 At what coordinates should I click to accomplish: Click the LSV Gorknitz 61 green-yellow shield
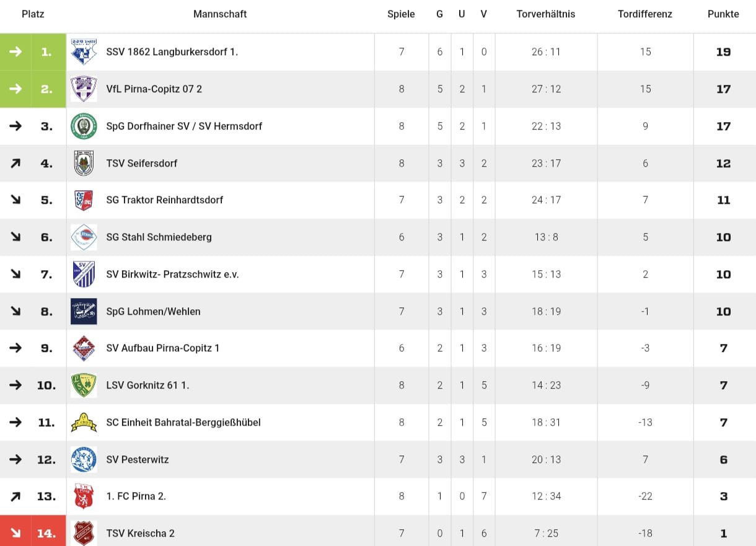click(x=84, y=385)
